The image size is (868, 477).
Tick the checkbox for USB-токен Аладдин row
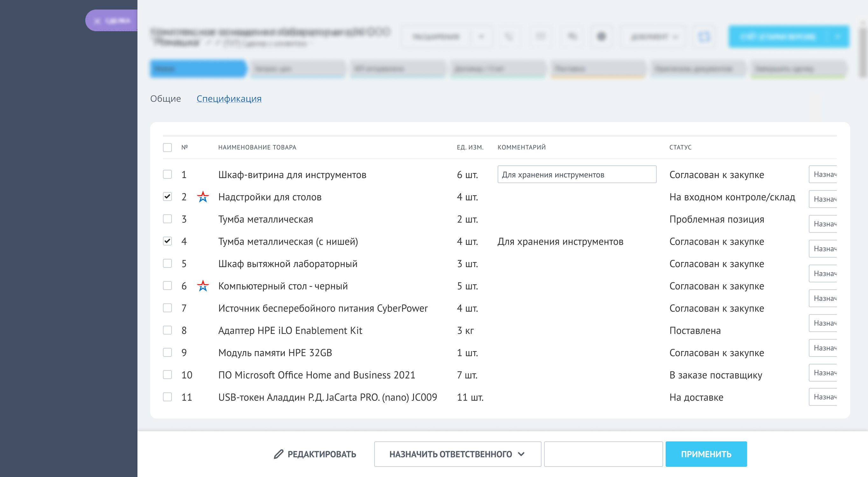(167, 397)
